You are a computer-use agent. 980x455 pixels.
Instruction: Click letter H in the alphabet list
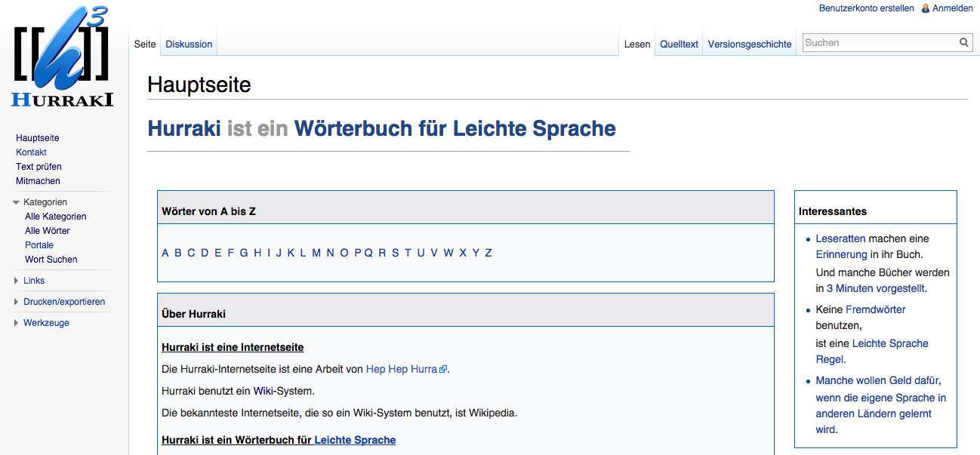(257, 253)
